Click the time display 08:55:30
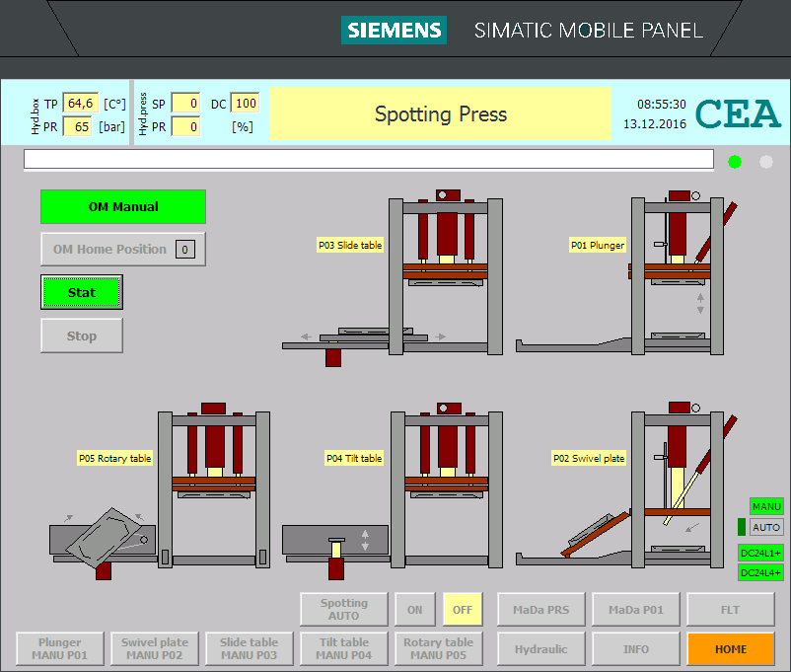Viewport: 791px width, 672px height. click(x=662, y=105)
